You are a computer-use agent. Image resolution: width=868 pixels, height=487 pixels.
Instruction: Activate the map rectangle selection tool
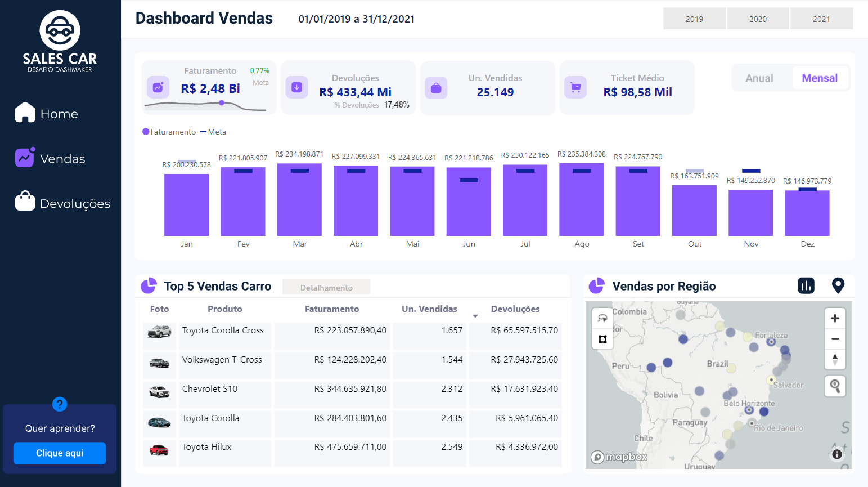point(602,339)
